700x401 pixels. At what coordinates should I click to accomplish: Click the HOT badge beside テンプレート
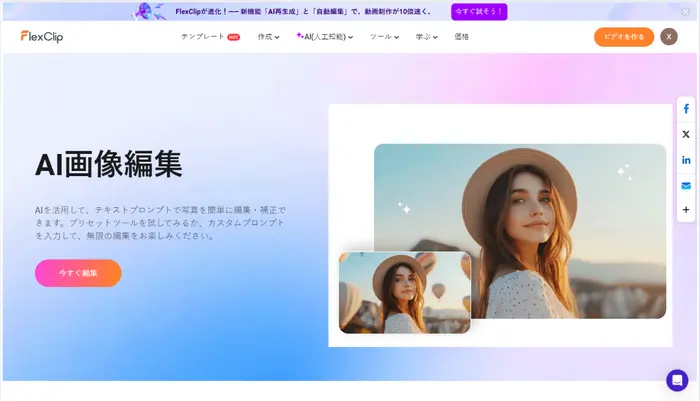click(x=234, y=37)
